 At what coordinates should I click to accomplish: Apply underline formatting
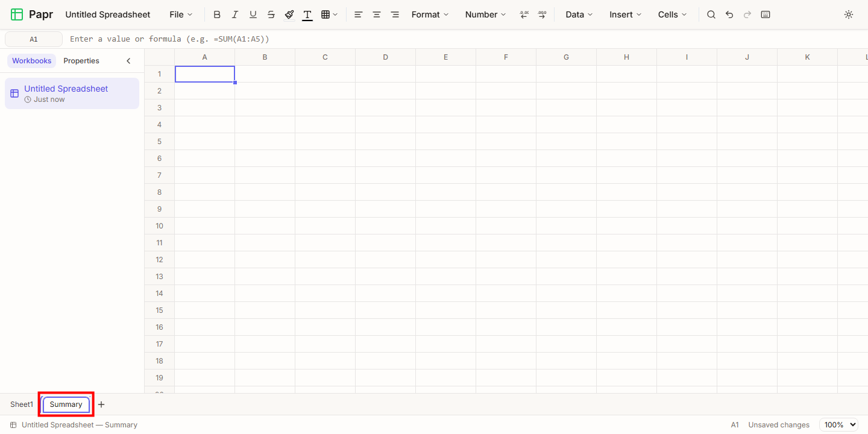253,14
